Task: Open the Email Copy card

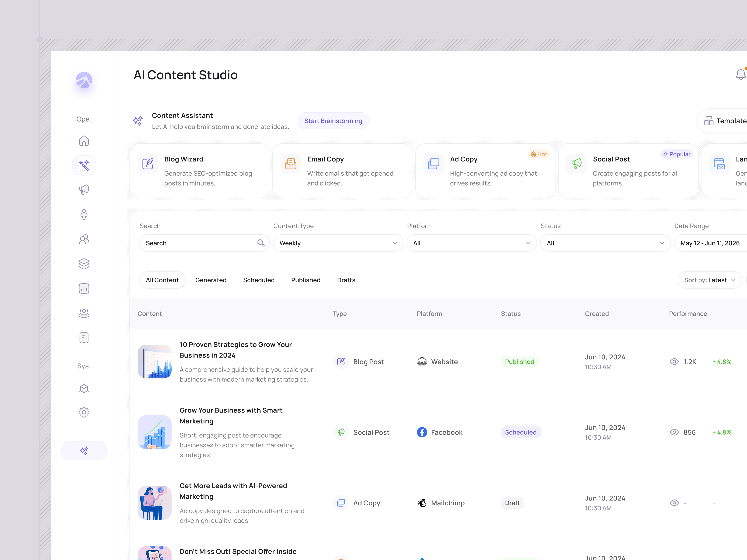Action: [342, 171]
